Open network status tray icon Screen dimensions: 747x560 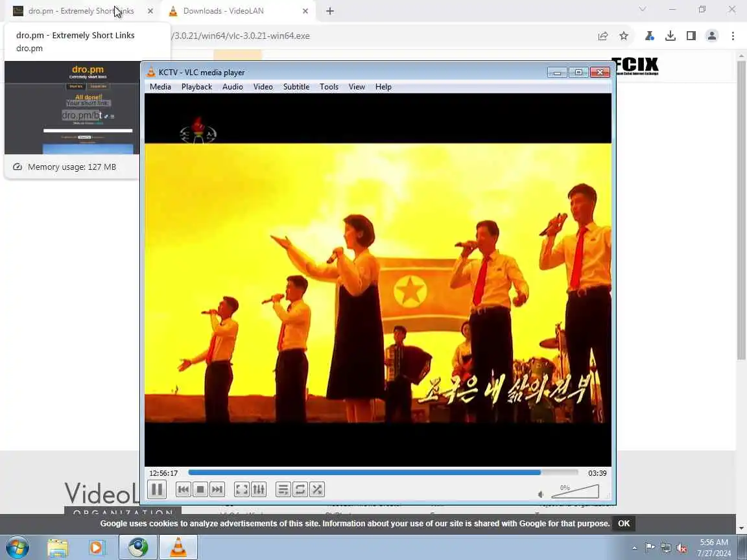(x=666, y=548)
